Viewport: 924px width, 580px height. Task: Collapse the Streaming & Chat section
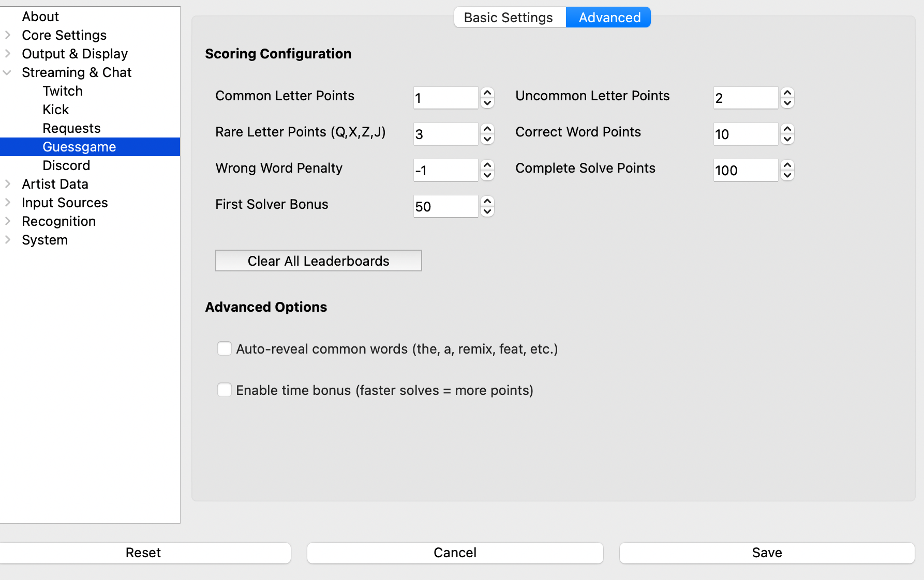[8, 72]
